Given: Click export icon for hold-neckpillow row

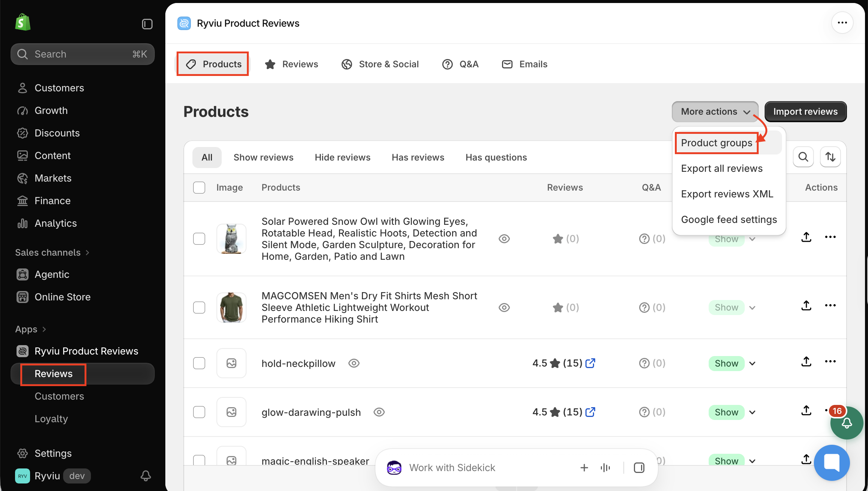Looking at the screenshot, I should [x=806, y=362].
